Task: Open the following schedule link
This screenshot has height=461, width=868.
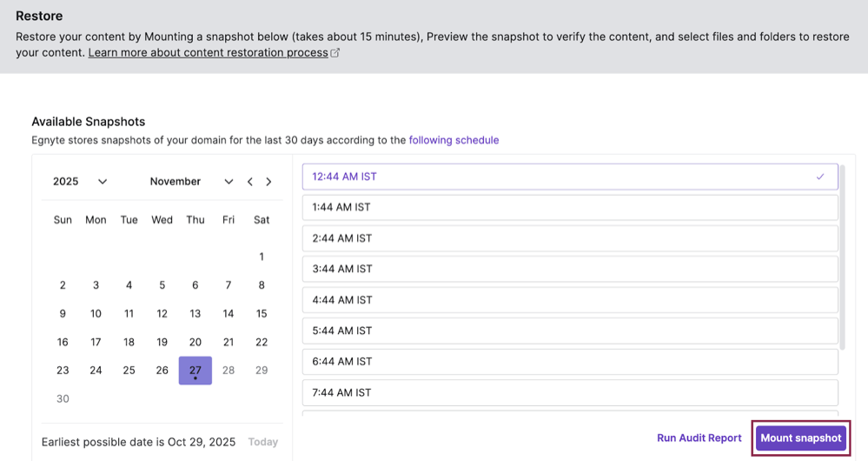Action: click(454, 140)
